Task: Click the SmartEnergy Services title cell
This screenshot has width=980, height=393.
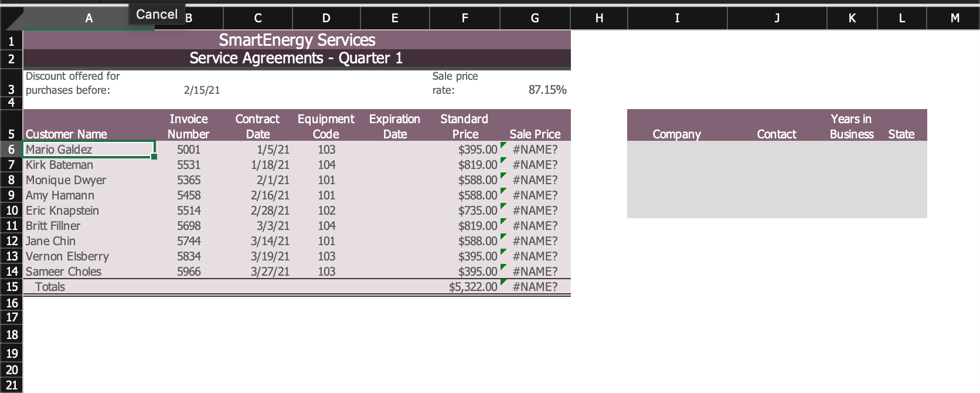Action: tap(297, 40)
